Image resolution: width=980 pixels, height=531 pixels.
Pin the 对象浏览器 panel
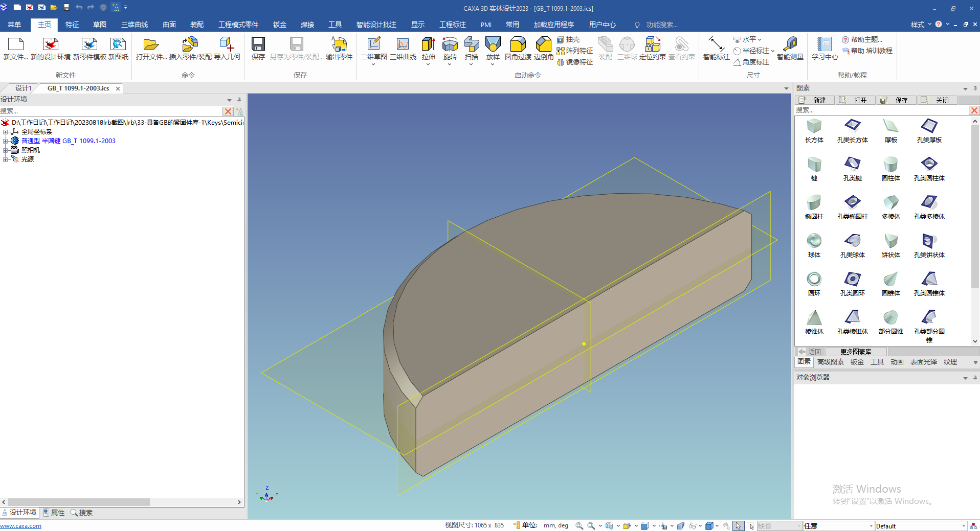point(975,378)
